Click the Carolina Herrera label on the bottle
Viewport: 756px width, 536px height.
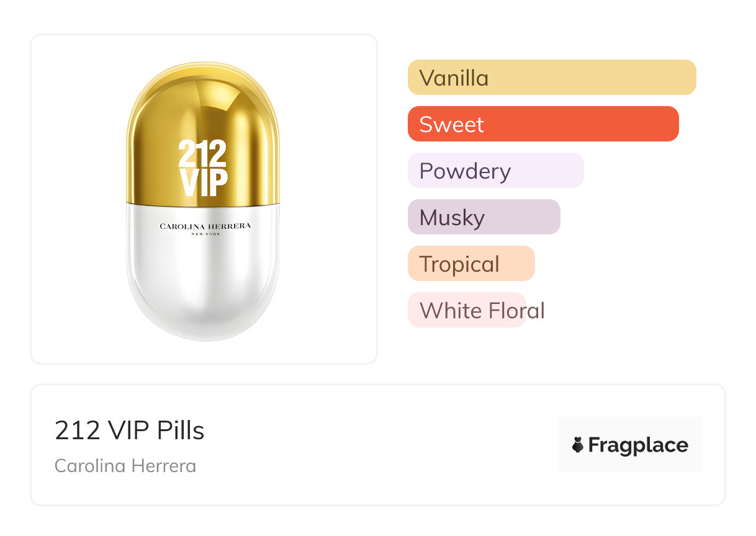tap(205, 226)
